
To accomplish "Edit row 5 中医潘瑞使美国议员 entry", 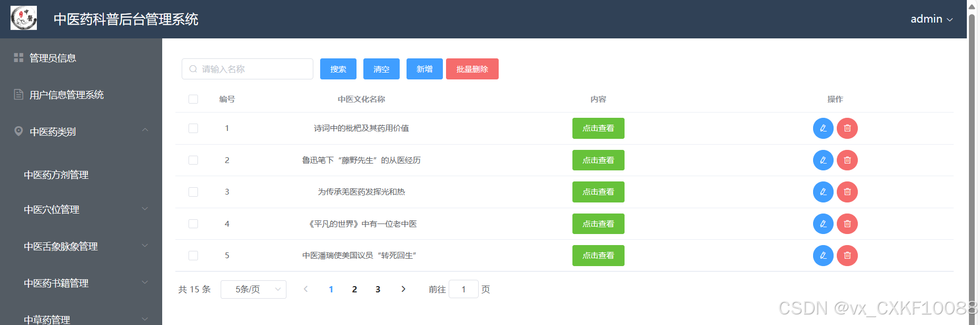I will point(823,256).
